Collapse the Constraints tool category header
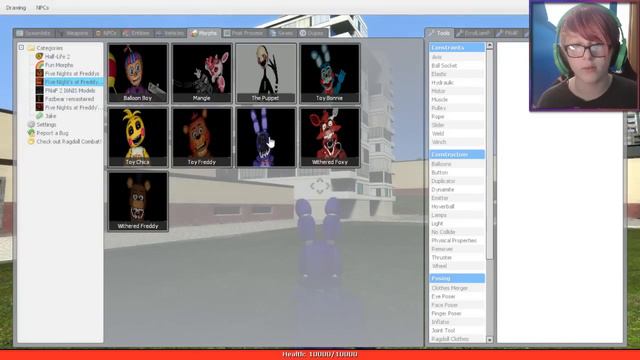Viewport: 640px width, 360px height. coord(457,47)
